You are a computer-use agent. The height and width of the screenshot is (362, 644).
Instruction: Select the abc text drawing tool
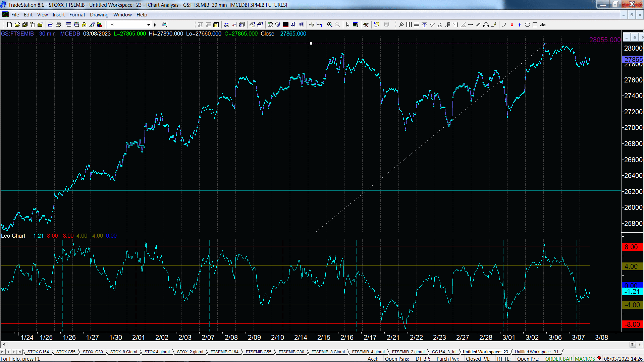coord(543,25)
